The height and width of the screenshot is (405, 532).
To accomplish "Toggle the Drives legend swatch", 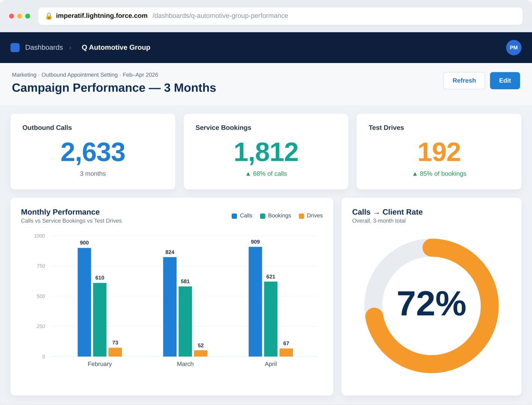I will pyautogui.click(x=301, y=216).
